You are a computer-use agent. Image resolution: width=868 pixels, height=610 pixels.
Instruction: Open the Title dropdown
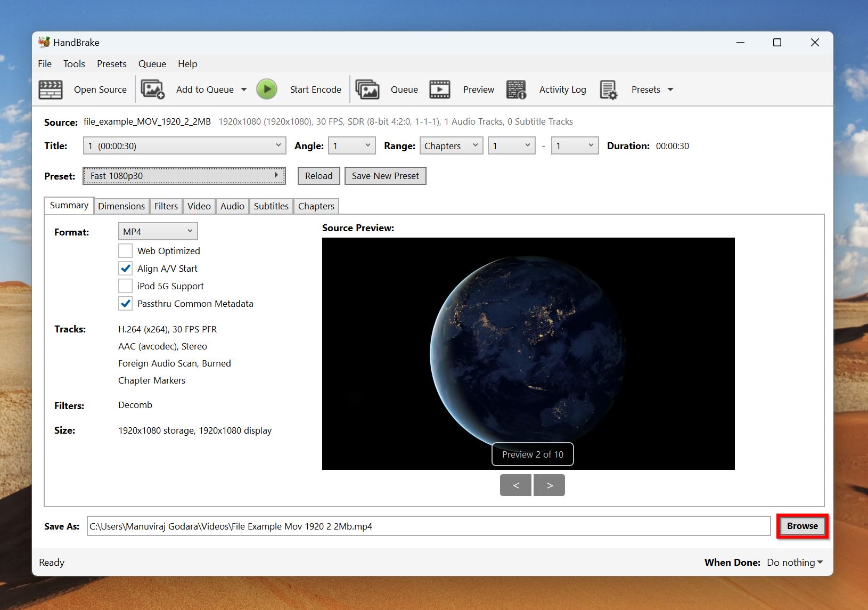coord(184,145)
